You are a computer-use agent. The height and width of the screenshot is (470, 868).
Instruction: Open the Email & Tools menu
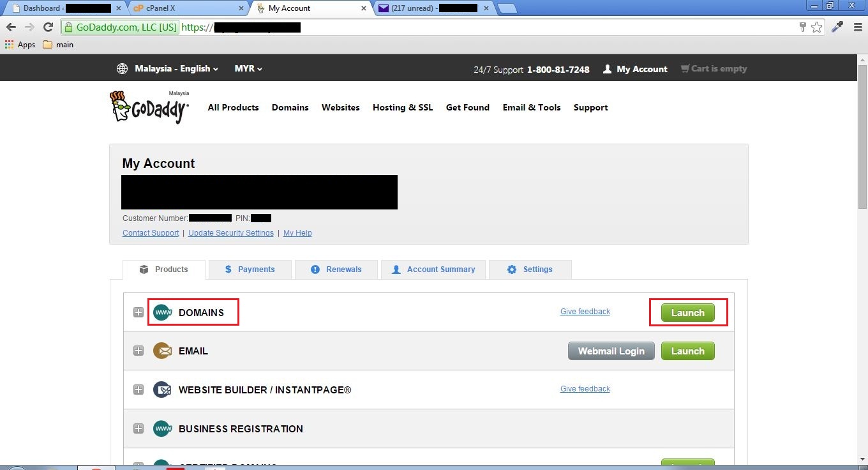pyautogui.click(x=531, y=107)
